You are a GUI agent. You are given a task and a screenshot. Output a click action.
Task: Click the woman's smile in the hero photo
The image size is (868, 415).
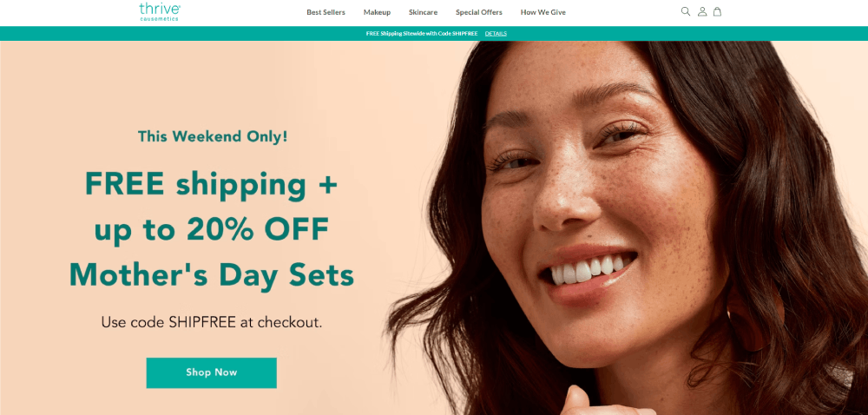click(587, 271)
